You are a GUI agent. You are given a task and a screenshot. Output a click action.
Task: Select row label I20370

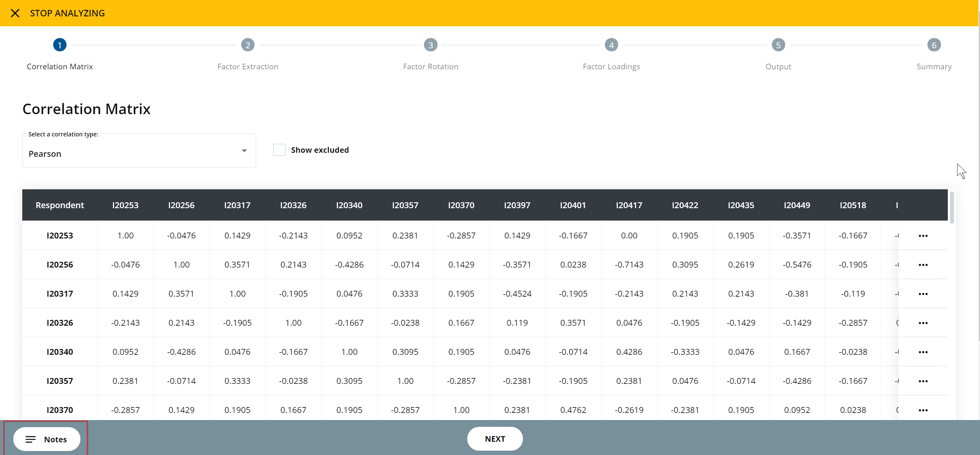coord(60,410)
